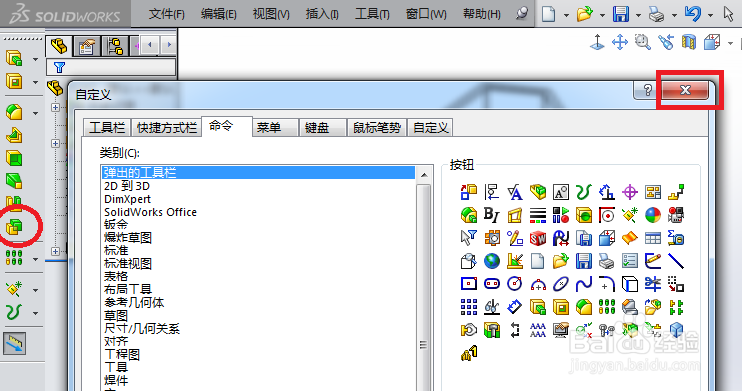Click the video camera icon in the 按钮 grid
The height and width of the screenshot is (391, 742).
point(676,215)
